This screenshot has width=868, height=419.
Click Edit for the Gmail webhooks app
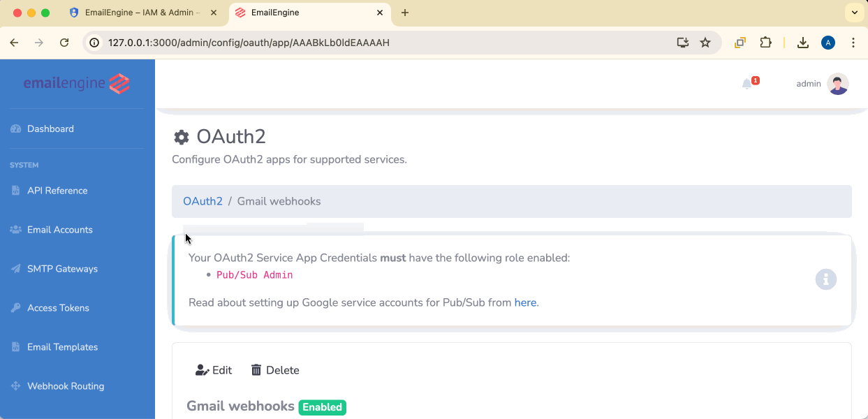tap(214, 369)
